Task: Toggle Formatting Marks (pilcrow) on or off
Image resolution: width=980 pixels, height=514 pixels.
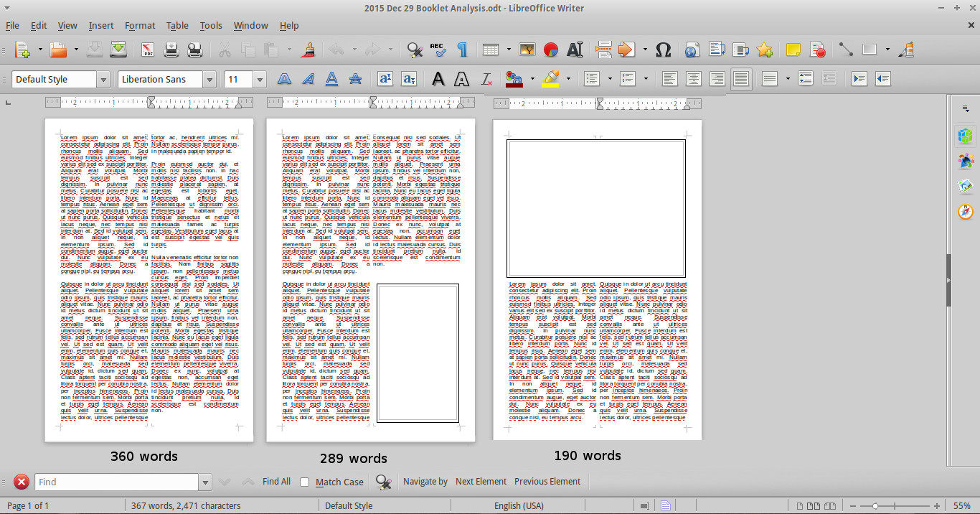Action: [x=462, y=50]
